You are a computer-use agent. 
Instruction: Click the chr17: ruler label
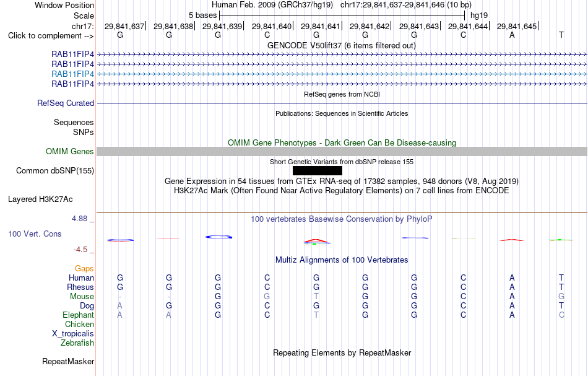83,26
